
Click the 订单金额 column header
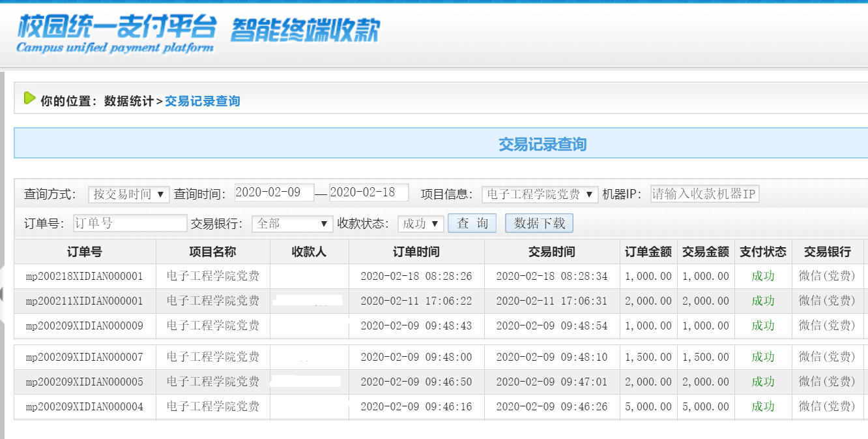pos(648,252)
